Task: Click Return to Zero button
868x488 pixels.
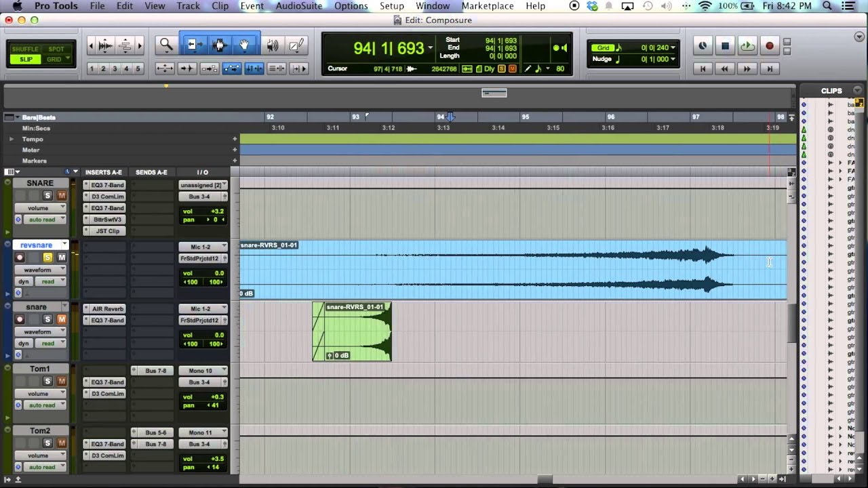Action: (703, 68)
